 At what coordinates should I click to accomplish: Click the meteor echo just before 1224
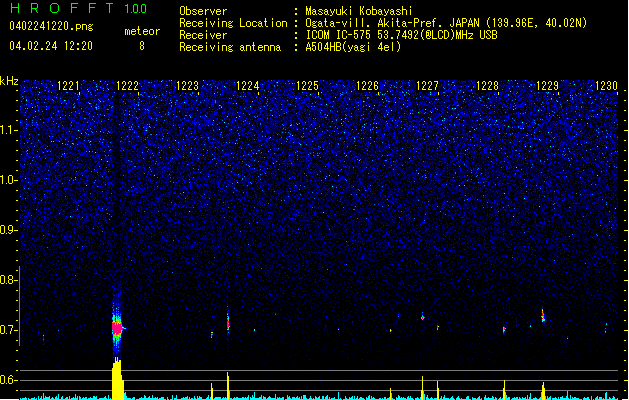point(228,322)
